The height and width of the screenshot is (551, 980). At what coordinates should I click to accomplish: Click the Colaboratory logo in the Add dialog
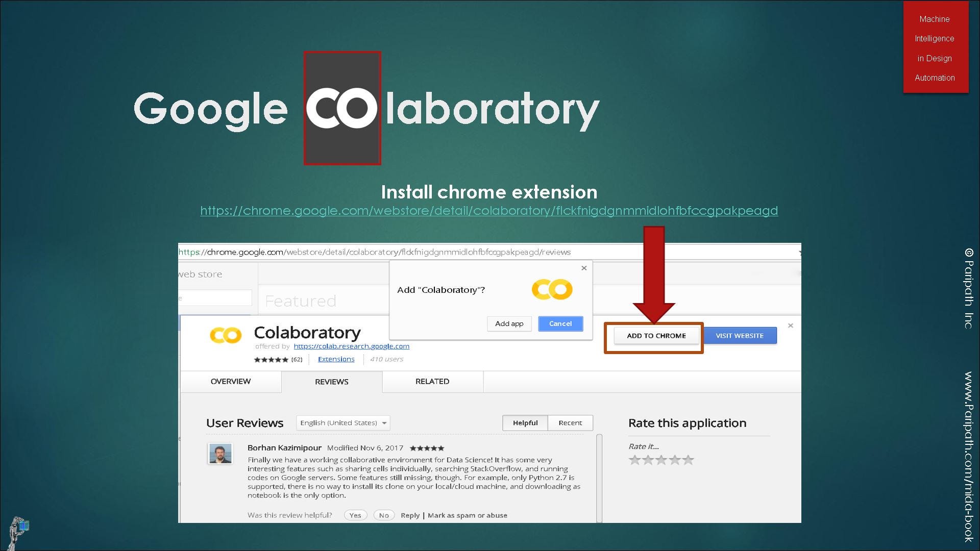click(x=552, y=289)
